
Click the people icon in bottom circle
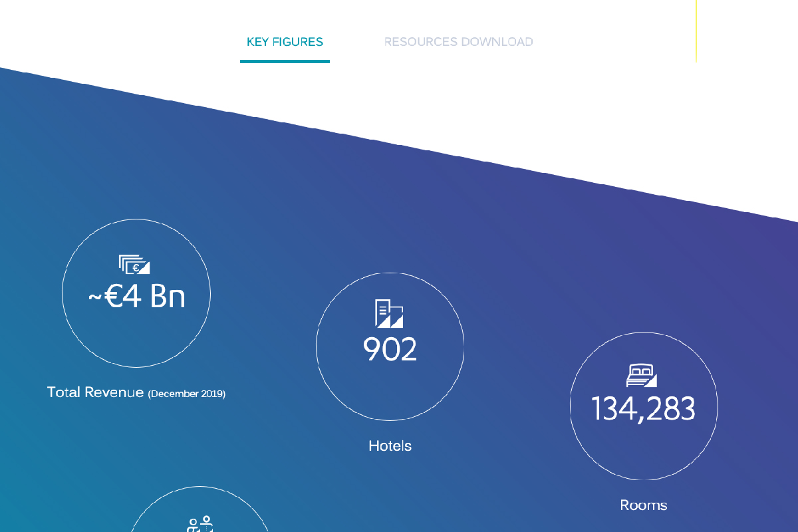[199, 525]
